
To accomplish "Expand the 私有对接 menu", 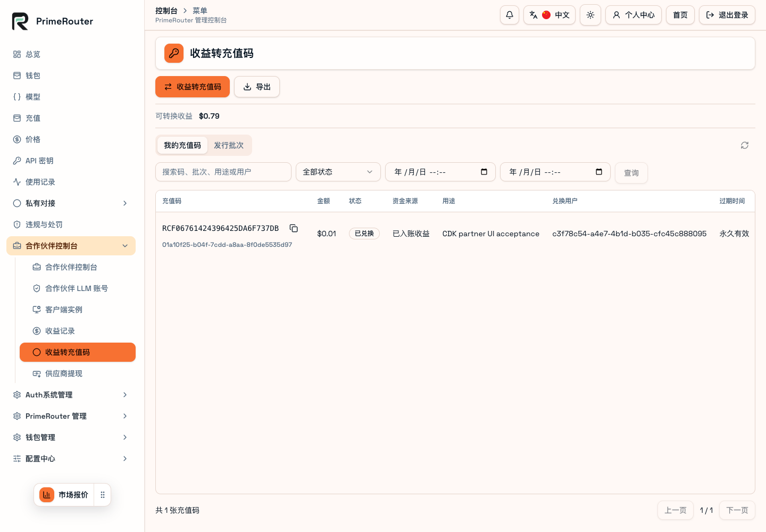I will coord(71,203).
